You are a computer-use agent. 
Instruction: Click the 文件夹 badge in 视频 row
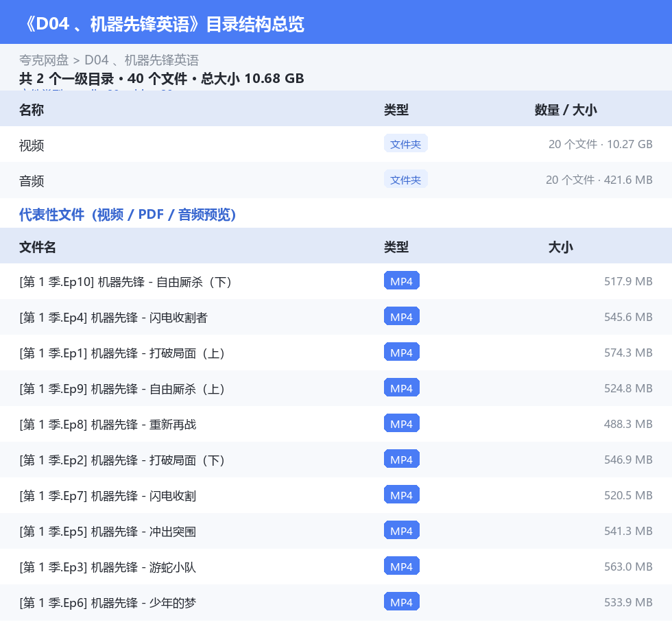[405, 144]
